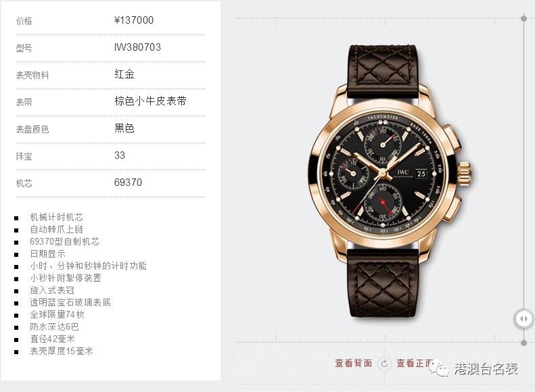Click the 查看背面 link

[354, 364]
